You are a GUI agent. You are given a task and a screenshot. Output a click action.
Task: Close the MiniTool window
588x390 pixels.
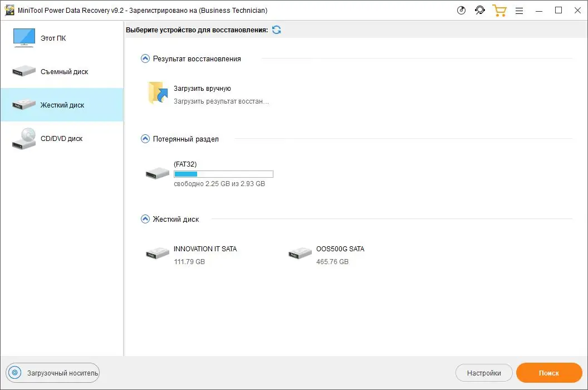point(577,11)
